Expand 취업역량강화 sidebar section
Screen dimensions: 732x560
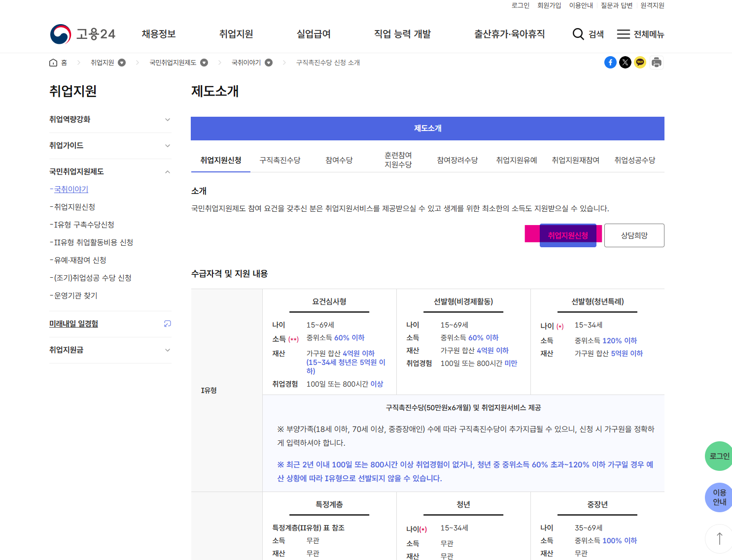[110, 120]
